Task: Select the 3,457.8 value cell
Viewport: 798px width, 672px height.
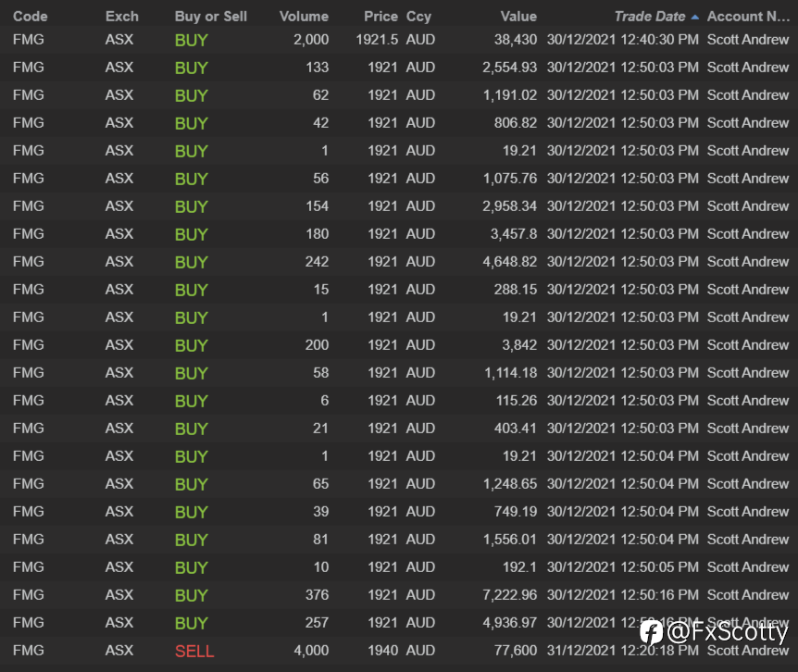Action: point(513,233)
